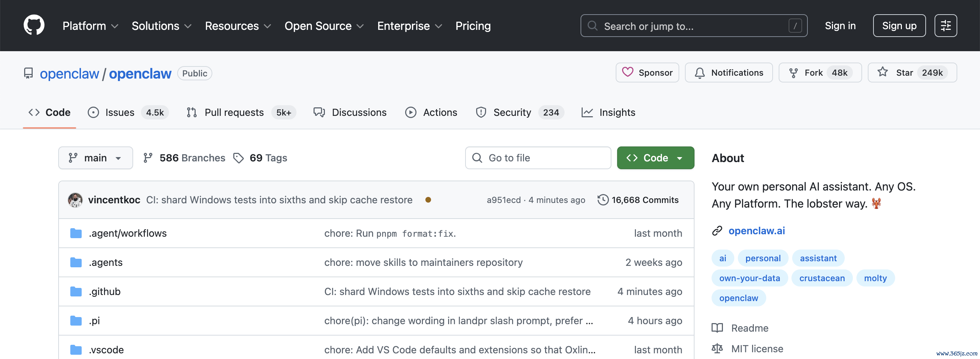Open the vincentkoc author link

click(x=114, y=200)
